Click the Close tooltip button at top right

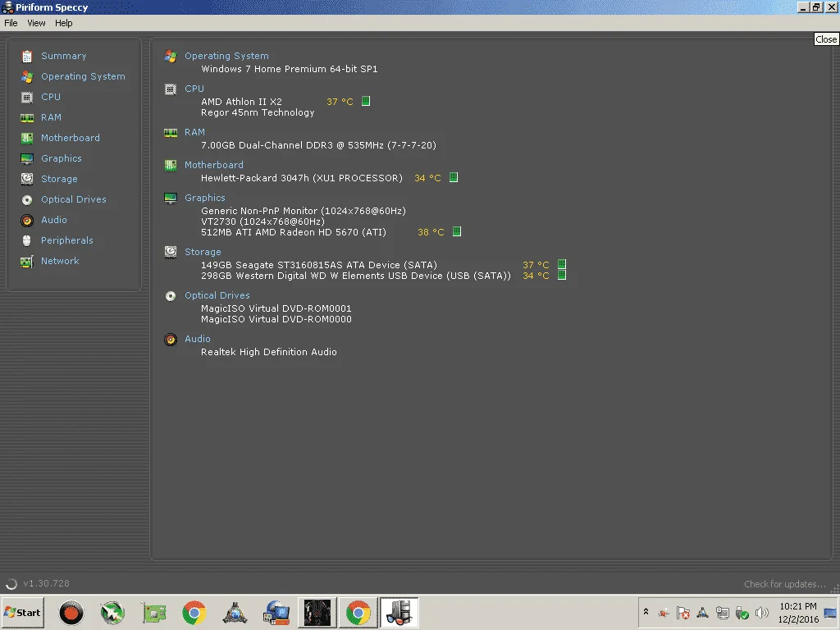(825, 39)
